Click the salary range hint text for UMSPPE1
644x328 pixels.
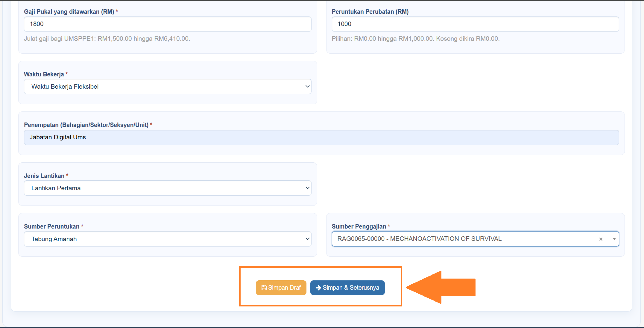[x=107, y=39]
